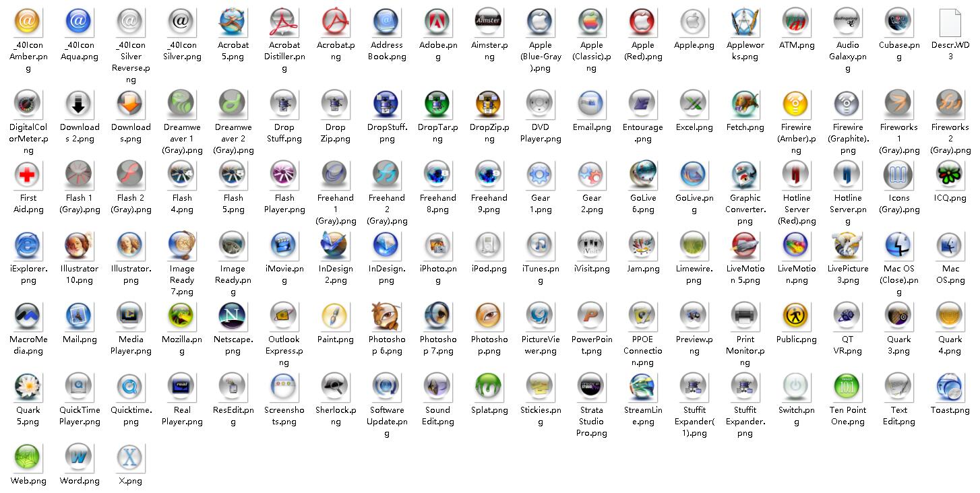Select the ICQ.png icon

click(950, 174)
